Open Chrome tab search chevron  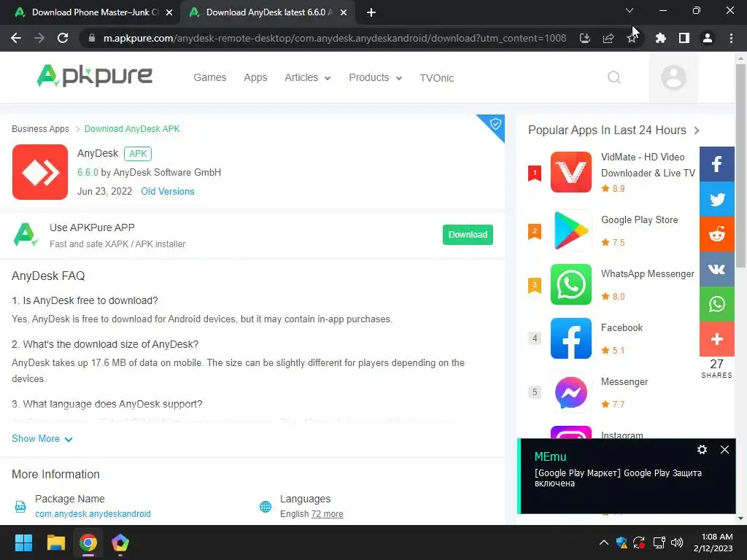tap(630, 10)
